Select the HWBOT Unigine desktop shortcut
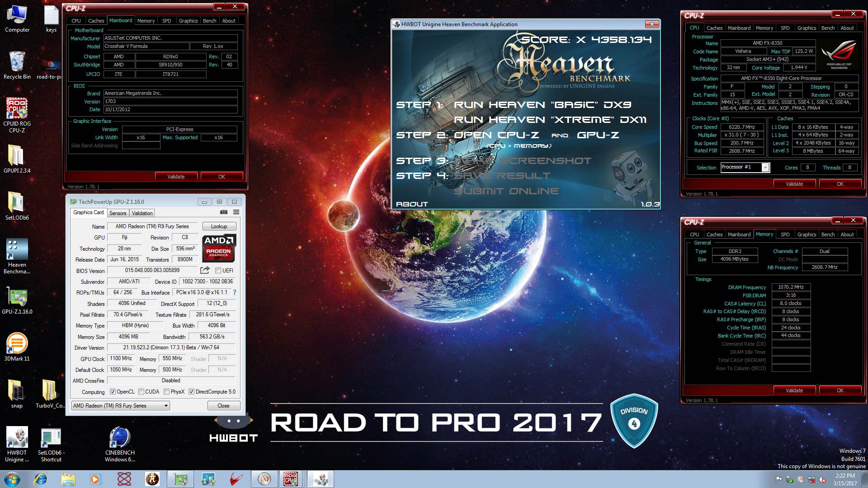The width and height of the screenshot is (868, 488). click(x=17, y=445)
